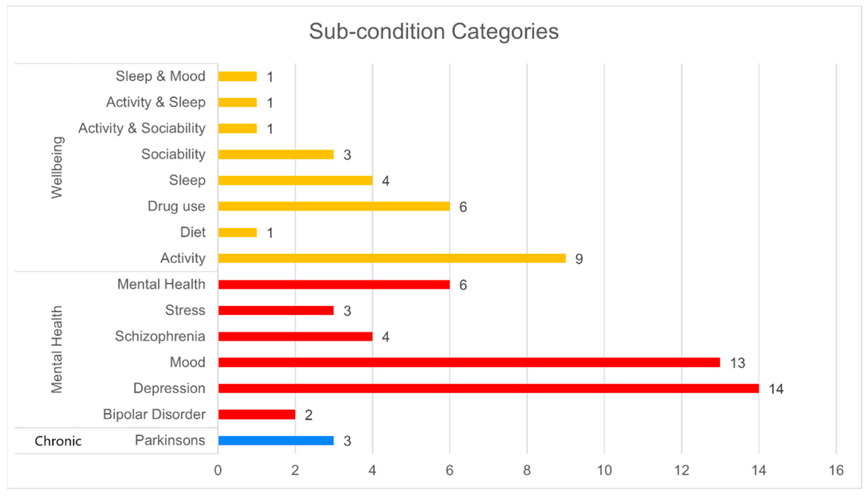The height and width of the screenshot is (496, 868).
Task: Select the yellow Activity bar
Action: pyautogui.click(x=392, y=258)
